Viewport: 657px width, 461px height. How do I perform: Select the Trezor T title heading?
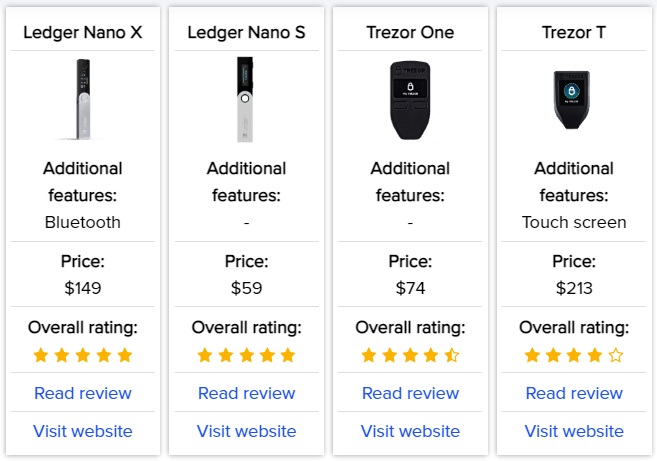pyautogui.click(x=574, y=32)
